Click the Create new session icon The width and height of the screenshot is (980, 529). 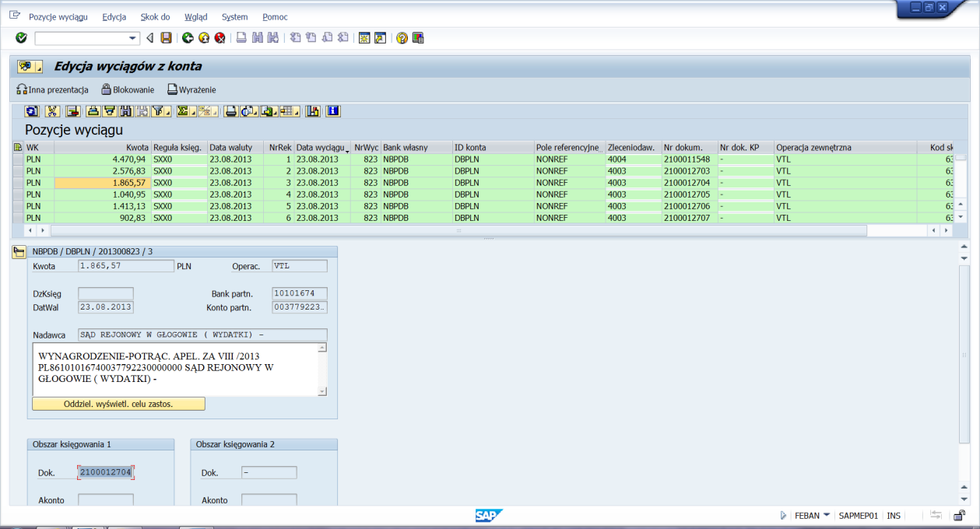coord(364,37)
